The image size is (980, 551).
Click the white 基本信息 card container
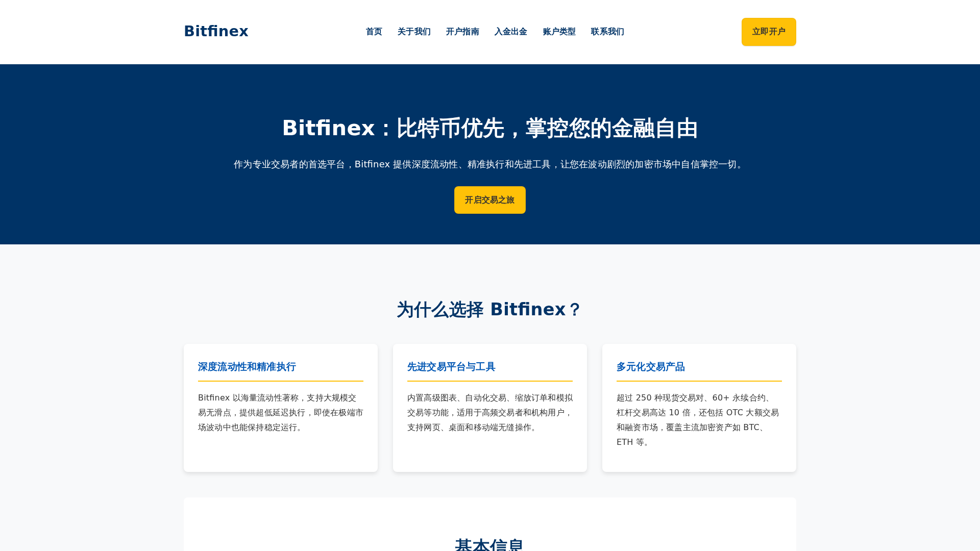(x=490, y=520)
